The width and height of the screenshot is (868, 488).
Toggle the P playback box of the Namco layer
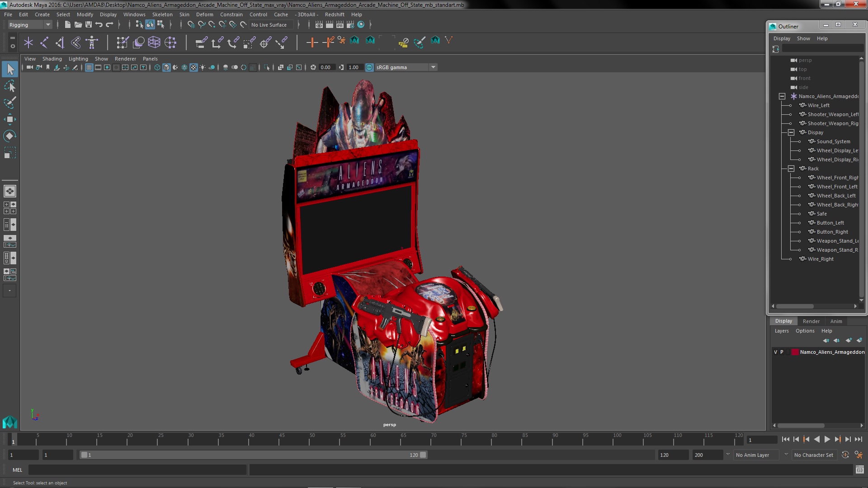click(x=782, y=352)
